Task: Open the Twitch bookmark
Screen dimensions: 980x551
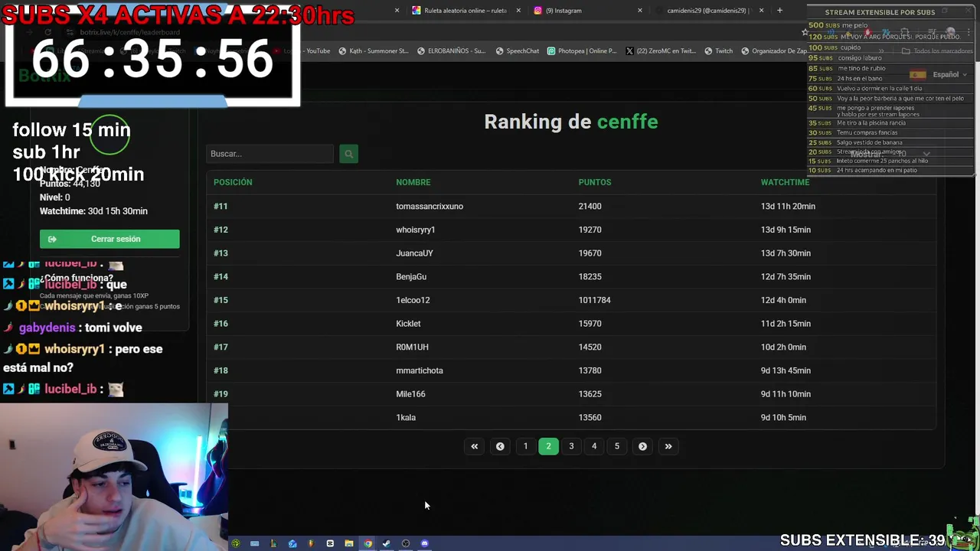Action: point(717,51)
